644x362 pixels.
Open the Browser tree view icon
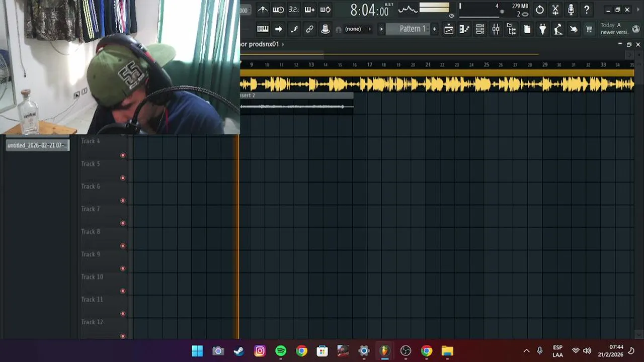click(x=511, y=29)
